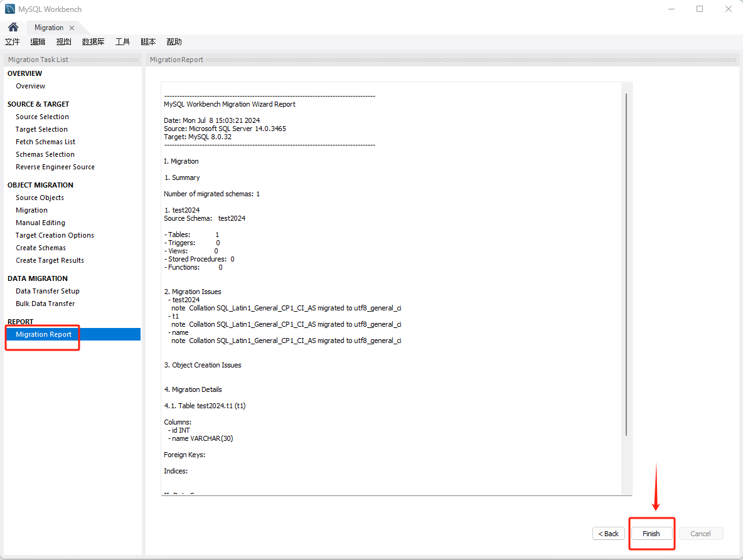This screenshot has width=743, height=560.
Task: Select Reverse Engineer Source step
Action: point(55,167)
